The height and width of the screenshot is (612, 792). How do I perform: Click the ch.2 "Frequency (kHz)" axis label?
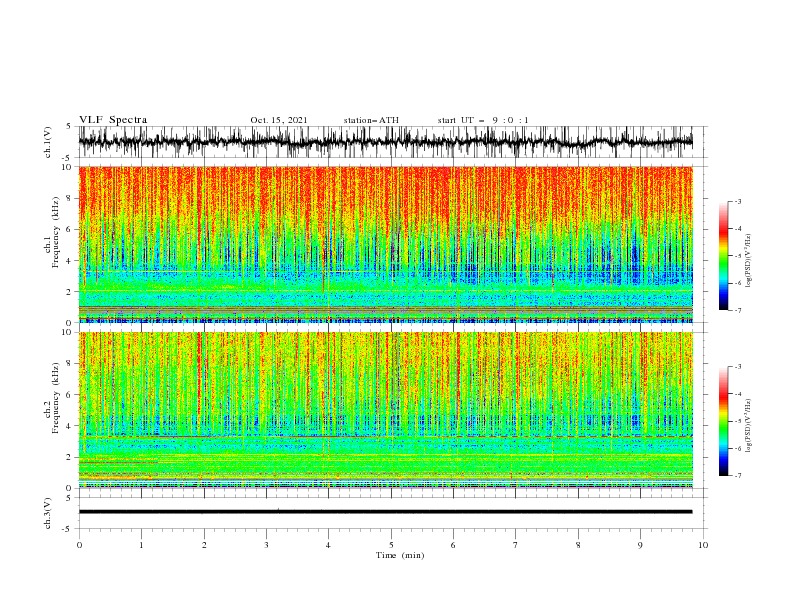[55, 396]
